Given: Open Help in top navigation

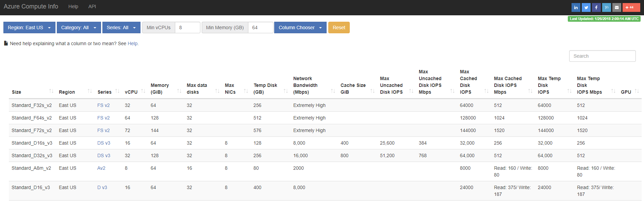Looking at the screenshot, I should tap(73, 6).
